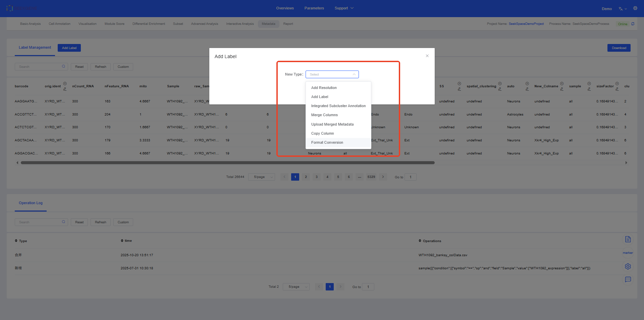Screen dimensions: 644x320
Task: Toggle sorting on the Operations column
Action: pos(420,241)
